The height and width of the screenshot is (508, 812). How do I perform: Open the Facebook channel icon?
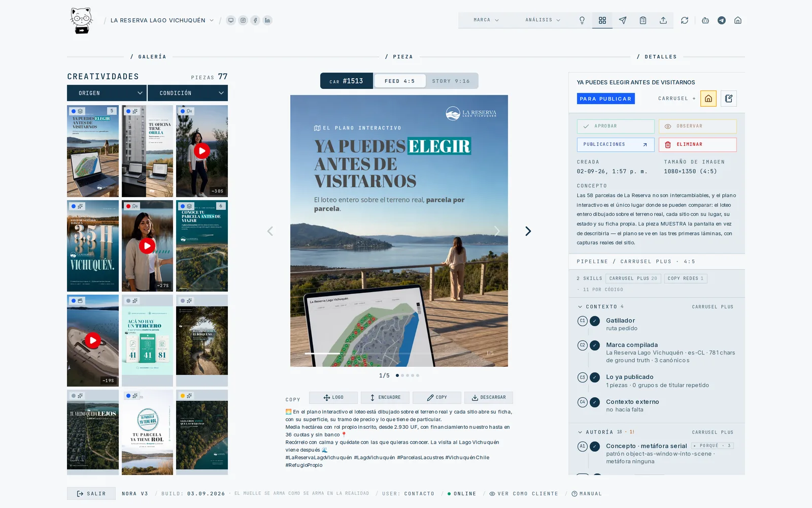(255, 20)
